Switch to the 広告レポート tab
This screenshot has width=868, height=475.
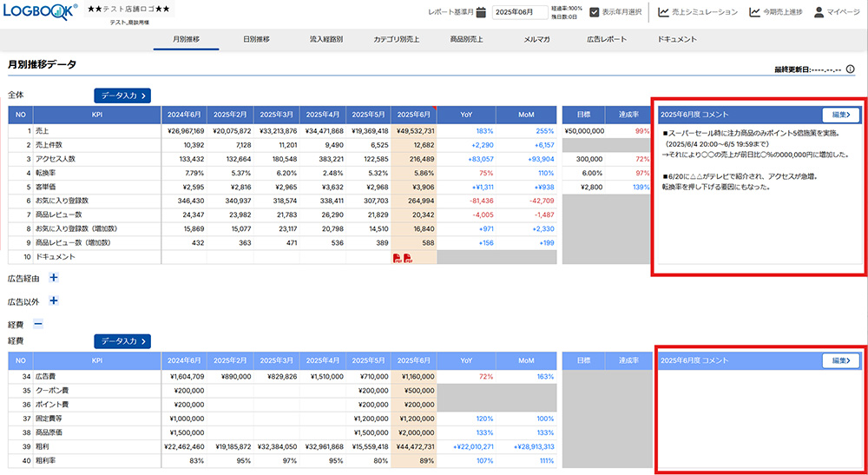(606, 39)
